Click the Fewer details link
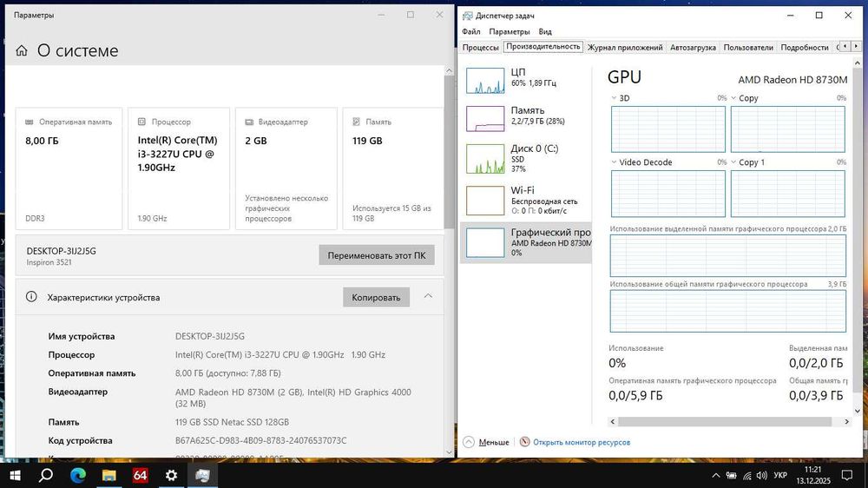 point(494,442)
